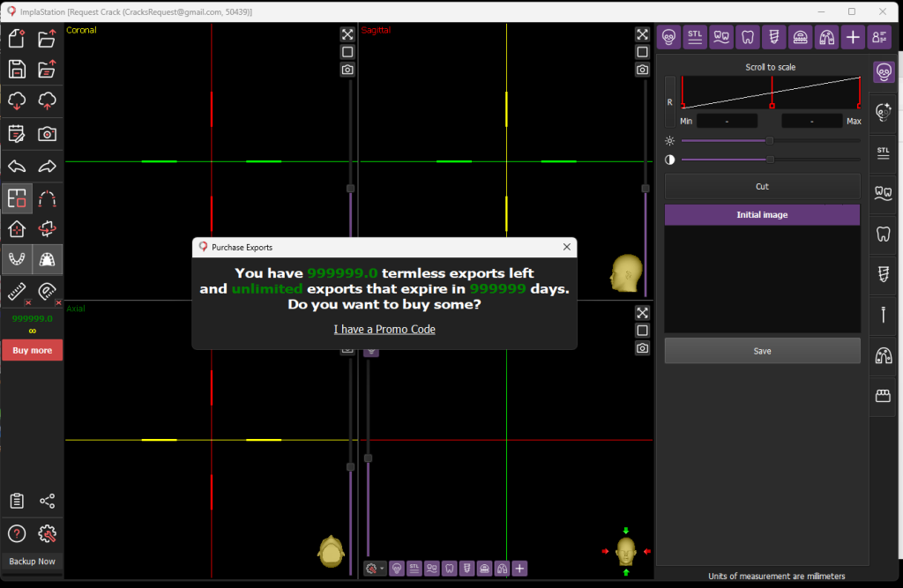This screenshot has height=588, width=903.
Task: Expand the Coronal view to full screen
Action: pyautogui.click(x=347, y=34)
